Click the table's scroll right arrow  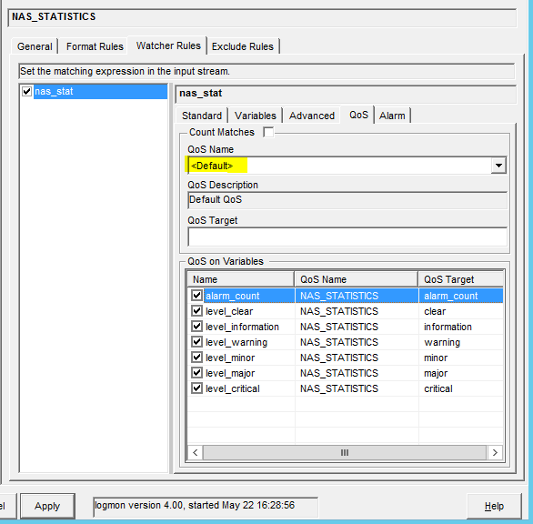point(495,453)
